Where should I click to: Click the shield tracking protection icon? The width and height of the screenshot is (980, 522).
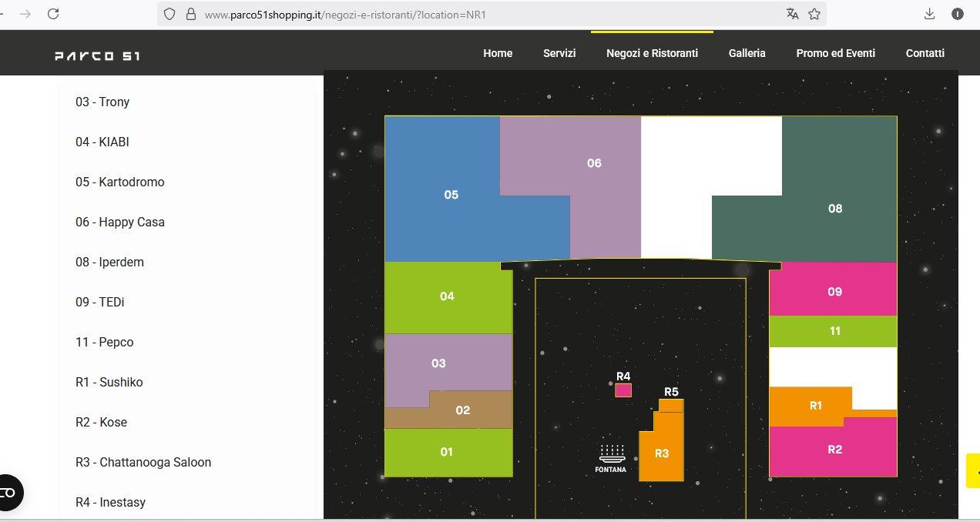click(x=170, y=14)
